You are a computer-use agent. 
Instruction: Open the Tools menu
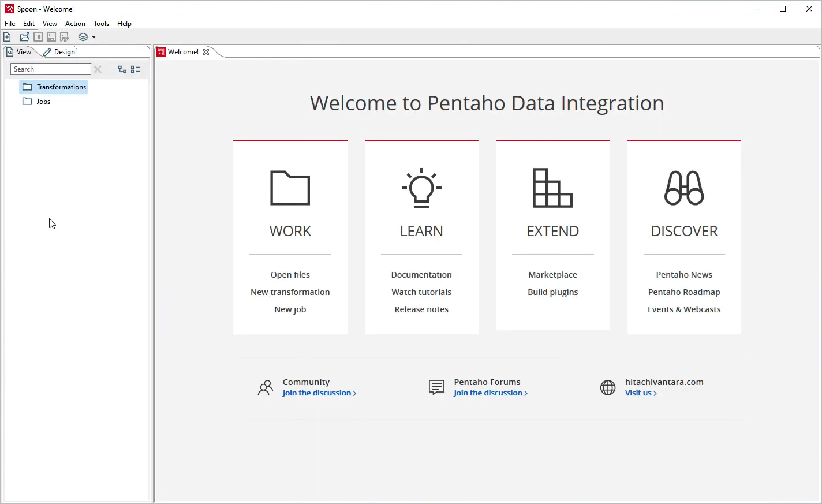pos(102,24)
